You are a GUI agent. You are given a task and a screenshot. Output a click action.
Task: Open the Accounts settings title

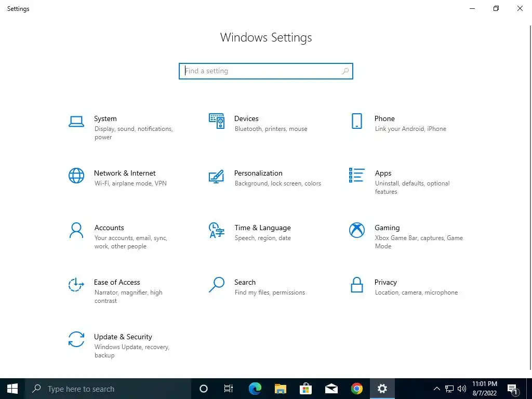click(109, 228)
